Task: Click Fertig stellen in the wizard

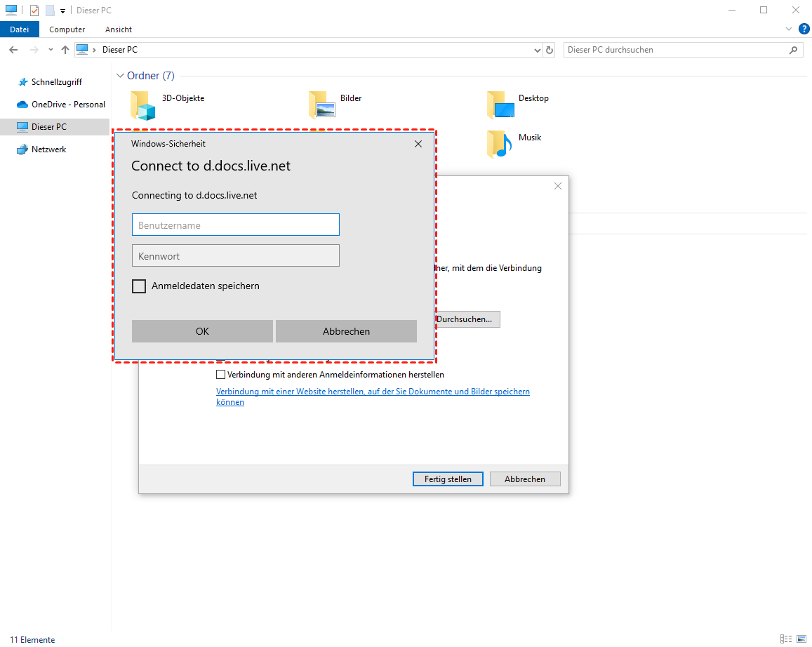Action: (448, 479)
